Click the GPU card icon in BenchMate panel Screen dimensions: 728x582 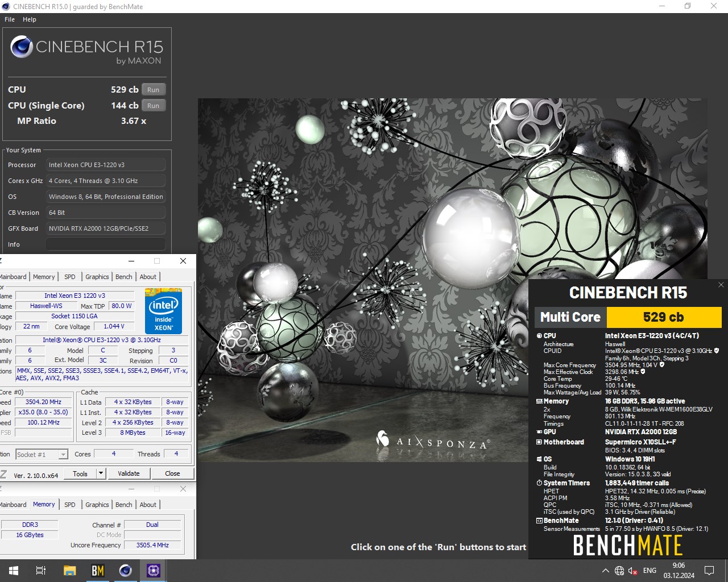coord(539,432)
